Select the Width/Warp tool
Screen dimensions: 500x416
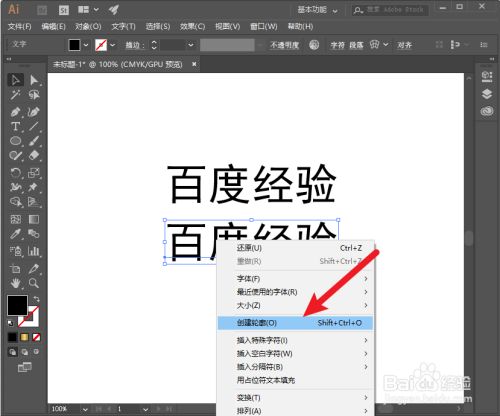click(15, 187)
